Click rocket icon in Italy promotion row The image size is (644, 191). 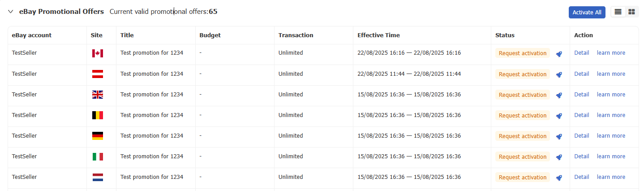(x=559, y=157)
